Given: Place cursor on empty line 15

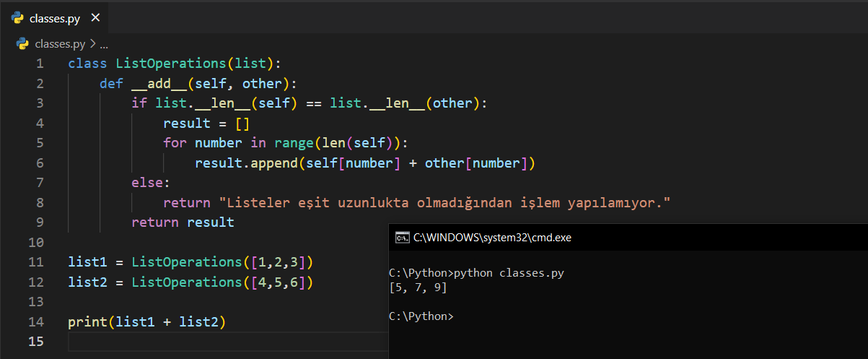Looking at the screenshot, I should click(x=216, y=341).
